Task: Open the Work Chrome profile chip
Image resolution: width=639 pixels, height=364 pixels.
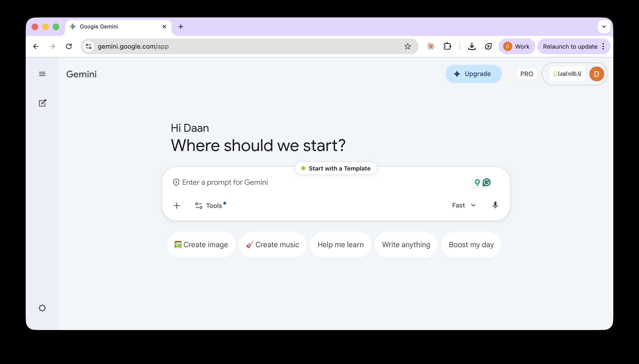Action: coord(517,46)
